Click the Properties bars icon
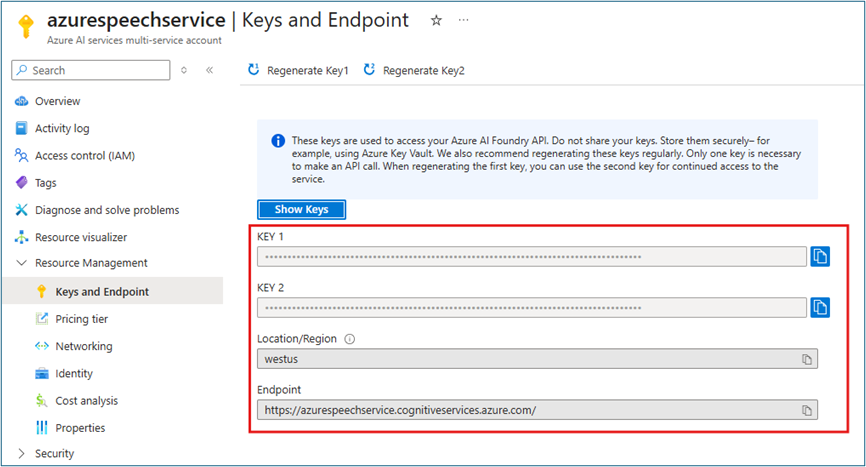The height and width of the screenshot is (467, 866). click(x=41, y=428)
